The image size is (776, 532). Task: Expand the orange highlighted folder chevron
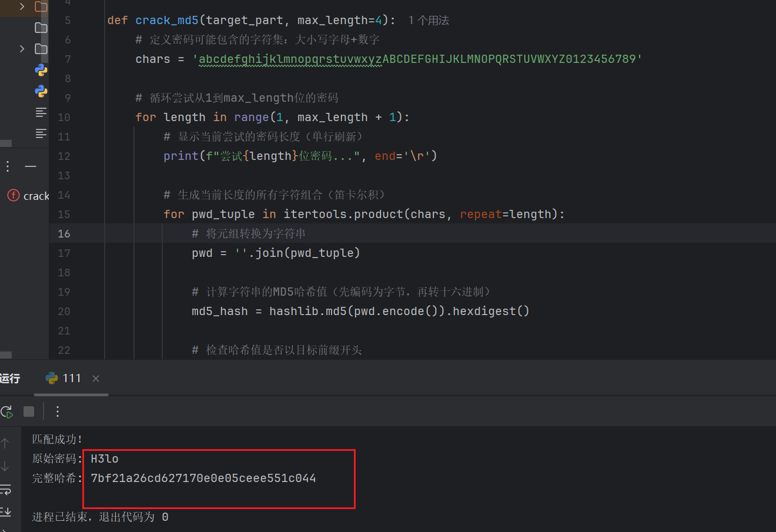[22, 6]
